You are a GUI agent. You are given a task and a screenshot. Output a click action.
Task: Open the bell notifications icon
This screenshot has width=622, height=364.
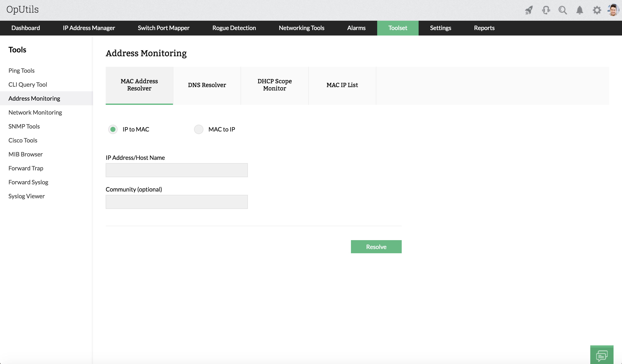coord(580,10)
